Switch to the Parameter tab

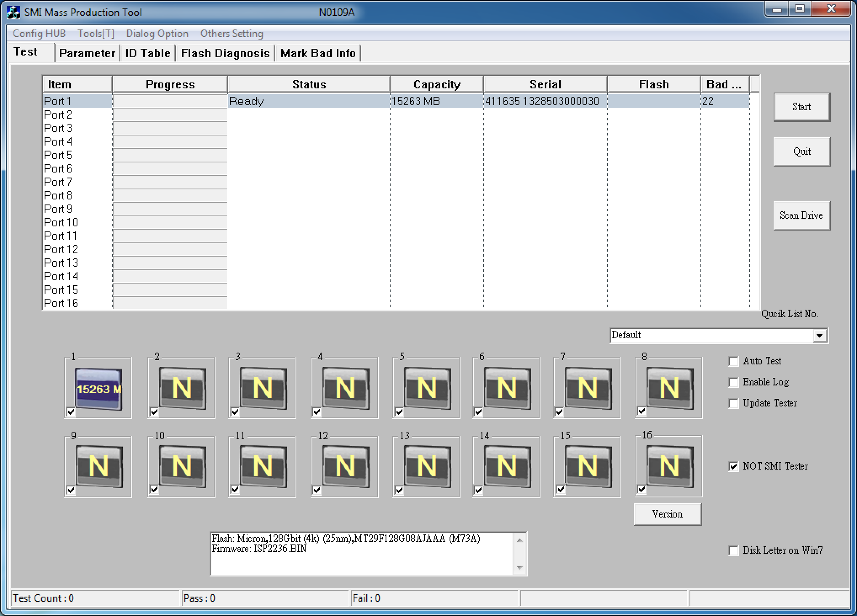(87, 53)
